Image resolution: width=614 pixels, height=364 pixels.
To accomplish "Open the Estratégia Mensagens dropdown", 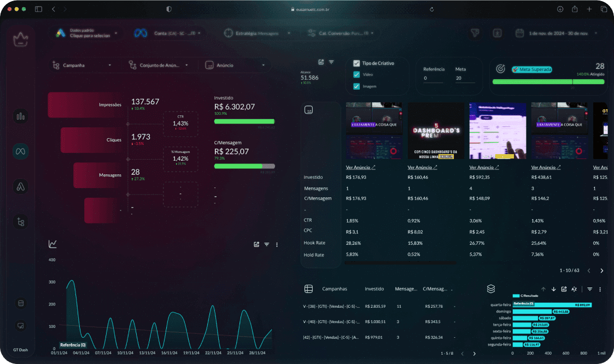I will point(258,33).
